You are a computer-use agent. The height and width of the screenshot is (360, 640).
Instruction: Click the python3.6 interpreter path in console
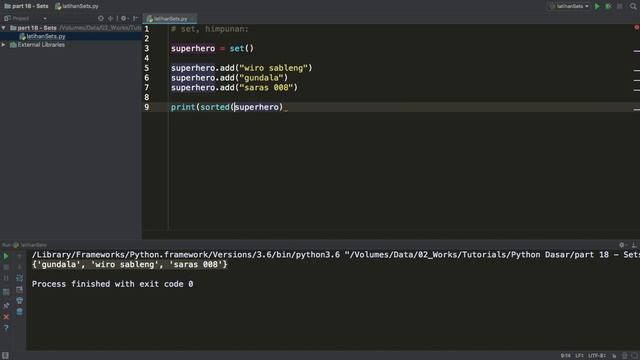pyautogui.click(x=186, y=255)
